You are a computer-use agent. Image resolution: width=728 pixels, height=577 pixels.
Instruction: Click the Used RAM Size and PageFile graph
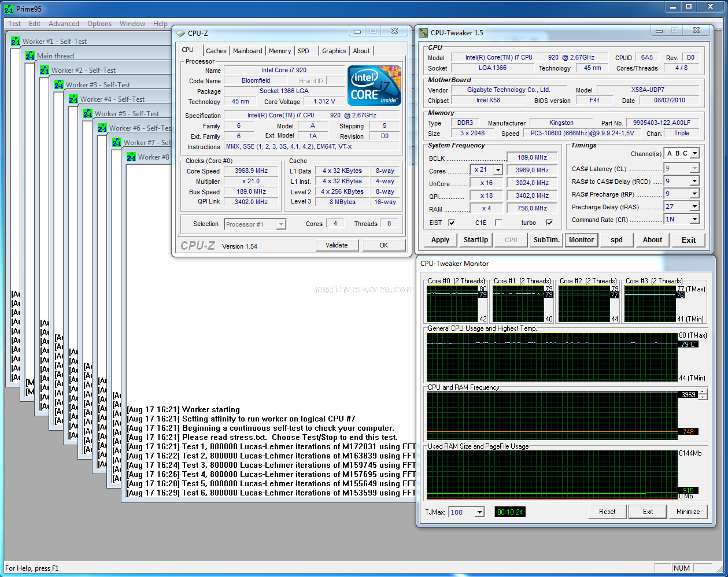(x=552, y=475)
